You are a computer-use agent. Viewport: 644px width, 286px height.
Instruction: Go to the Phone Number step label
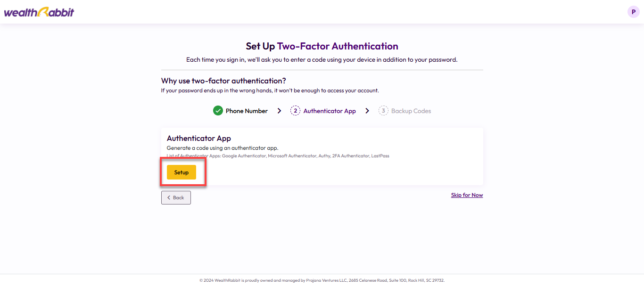[247, 111]
